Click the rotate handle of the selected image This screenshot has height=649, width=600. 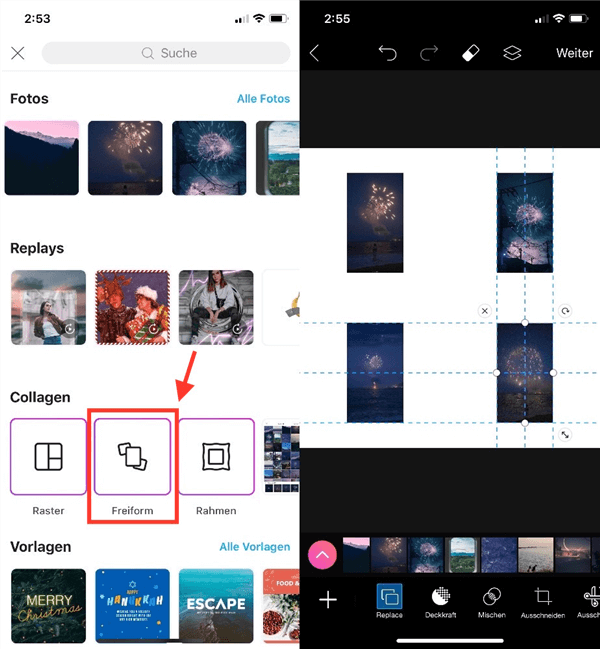(x=565, y=310)
